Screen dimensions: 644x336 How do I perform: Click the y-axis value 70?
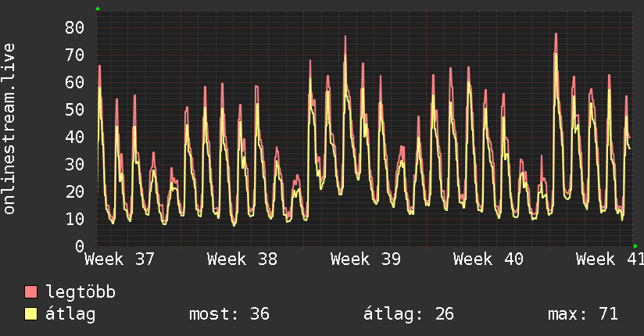[x=75, y=55]
